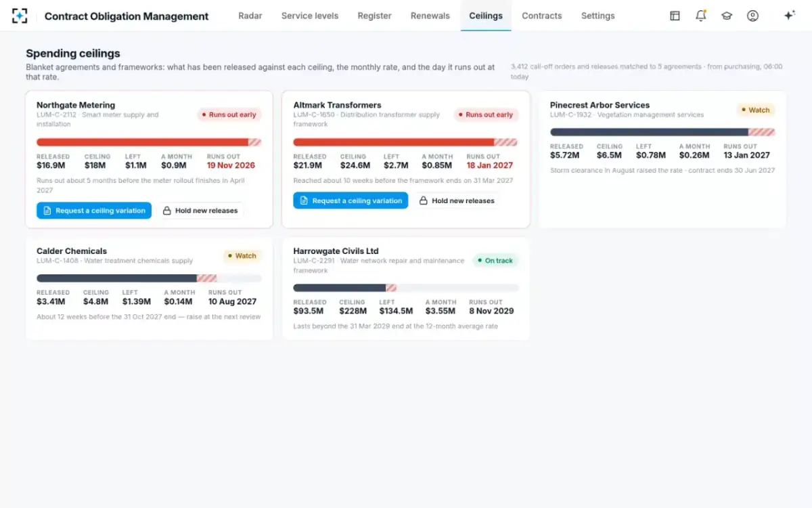Click the $2.7M left value
Screen dimensions: 812x508
[396, 165]
